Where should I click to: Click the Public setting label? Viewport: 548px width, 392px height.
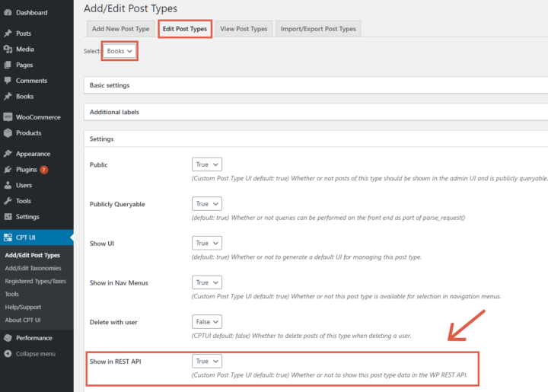pyautogui.click(x=98, y=165)
